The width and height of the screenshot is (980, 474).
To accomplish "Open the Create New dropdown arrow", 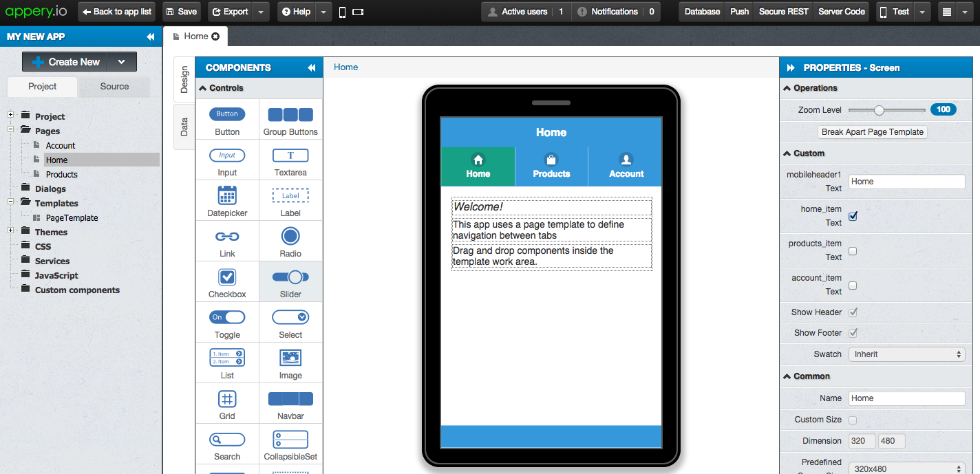I will [122, 62].
